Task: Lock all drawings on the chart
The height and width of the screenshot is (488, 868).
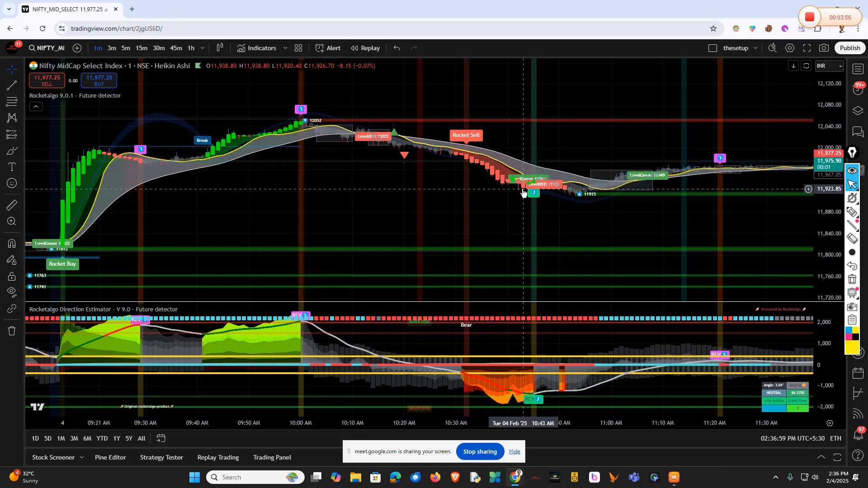Action: coord(11,277)
